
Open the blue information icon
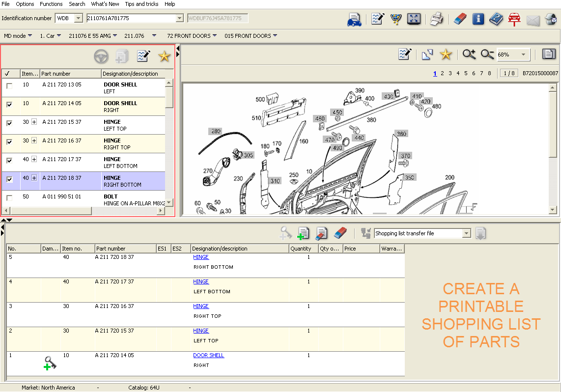pyautogui.click(x=478, y=19)
